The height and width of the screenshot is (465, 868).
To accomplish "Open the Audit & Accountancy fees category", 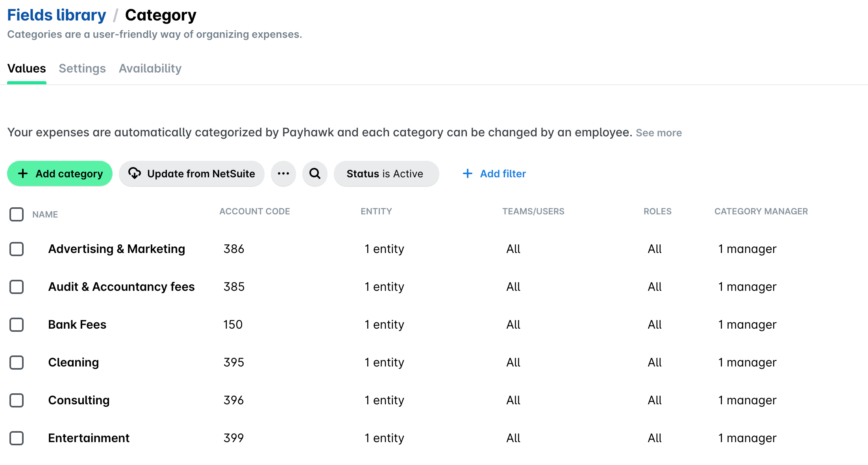I will pyautogui.click(x=121, y=287).
